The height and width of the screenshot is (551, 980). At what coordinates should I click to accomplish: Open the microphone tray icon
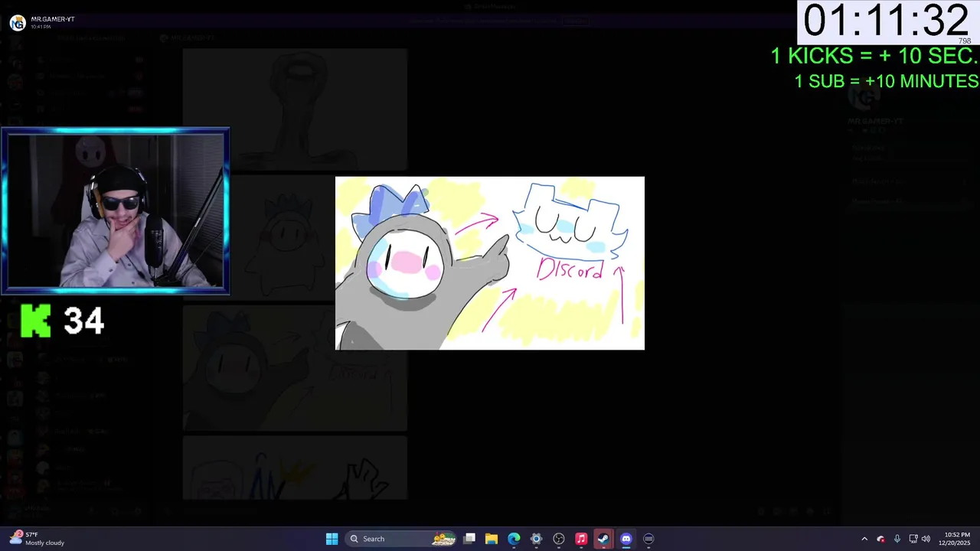[897, 539]
